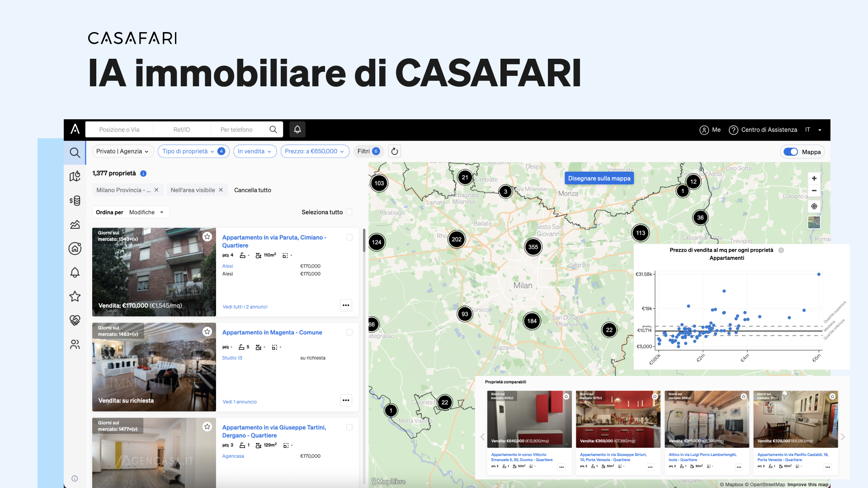Viewport: 868px width, 488px height.
Task: Click the magnifier icon in search bar
Action: (273, 129)
